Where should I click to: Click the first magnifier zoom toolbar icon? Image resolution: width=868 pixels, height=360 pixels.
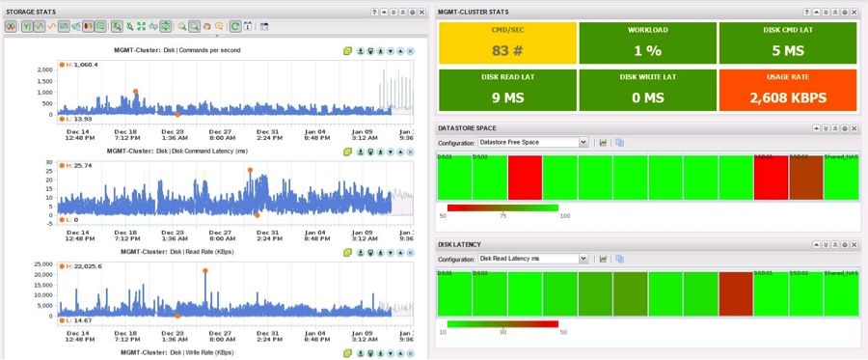click(182, 26)
